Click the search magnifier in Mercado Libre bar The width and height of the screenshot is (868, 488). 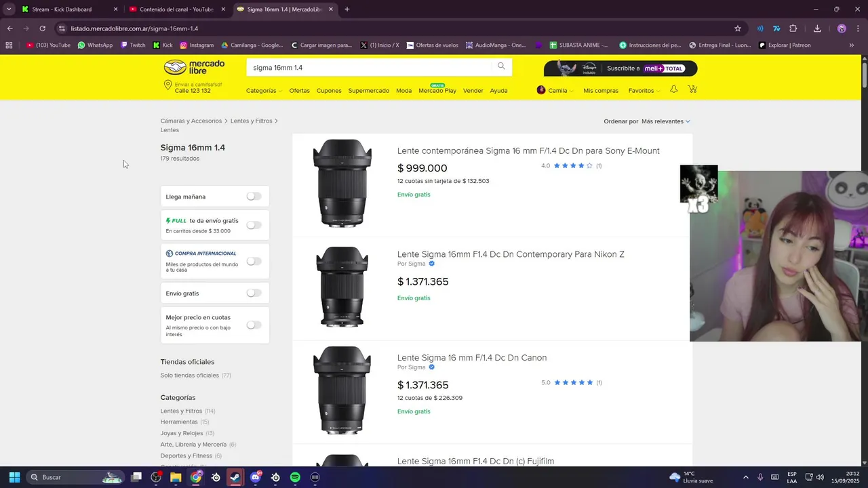click(x=501, y=66)
